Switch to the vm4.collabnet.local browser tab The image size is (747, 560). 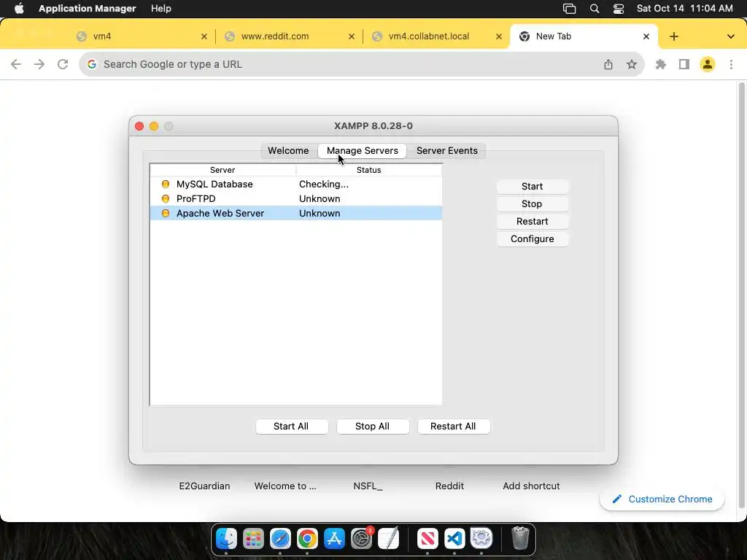pyautogui.click(x=436, y=36)
